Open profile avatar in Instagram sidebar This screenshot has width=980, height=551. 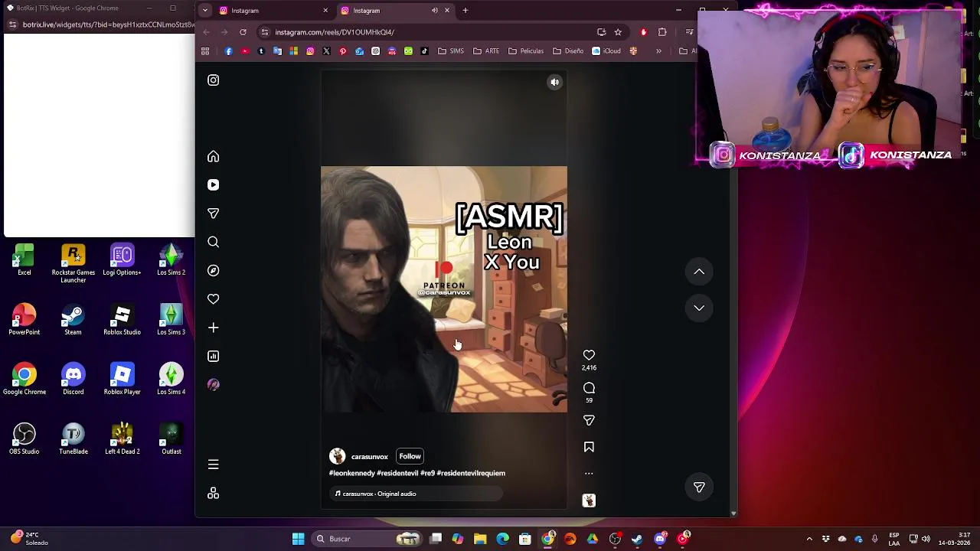pyautogui.click(x=214, y=385)
